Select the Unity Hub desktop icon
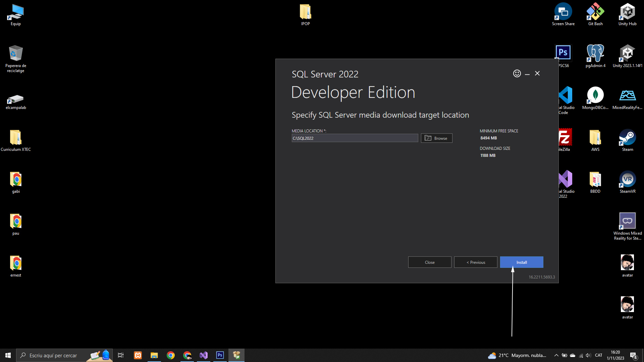 pos(627,12)
